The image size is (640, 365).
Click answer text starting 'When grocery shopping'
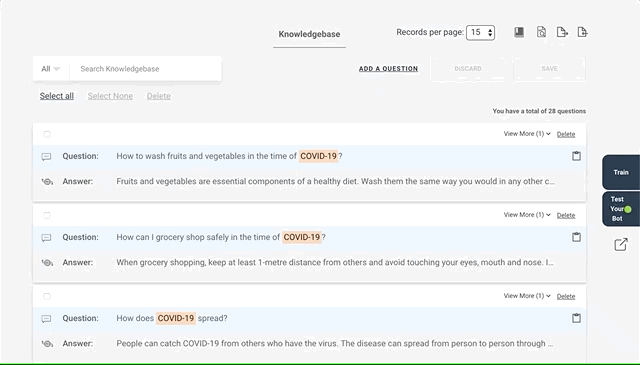pos(335,263)
